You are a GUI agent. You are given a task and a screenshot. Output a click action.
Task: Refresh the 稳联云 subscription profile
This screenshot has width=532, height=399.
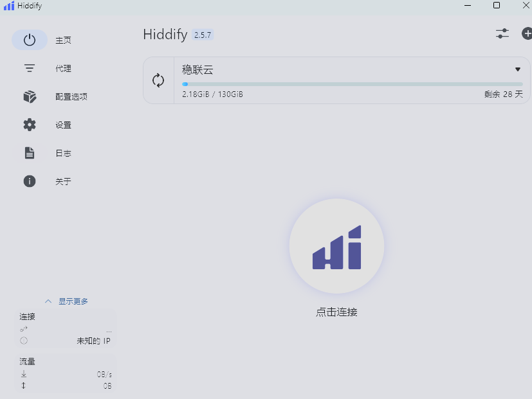(158, 80)
